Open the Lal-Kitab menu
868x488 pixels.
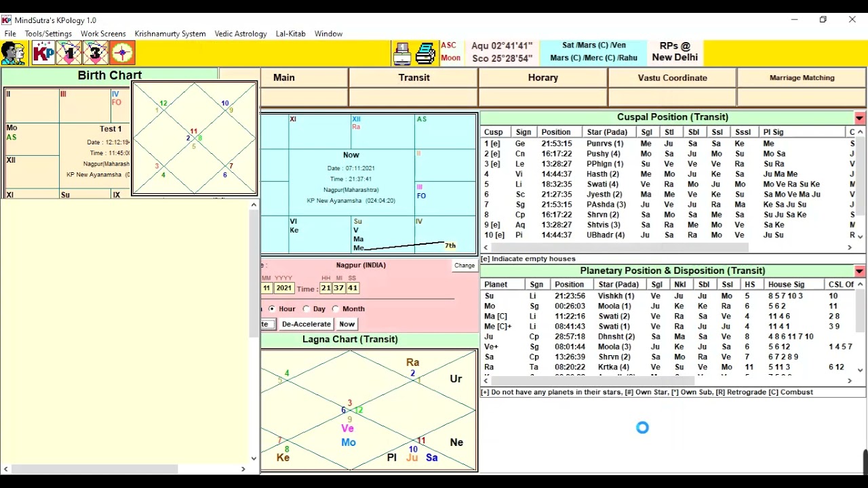(x=290, y=34)
